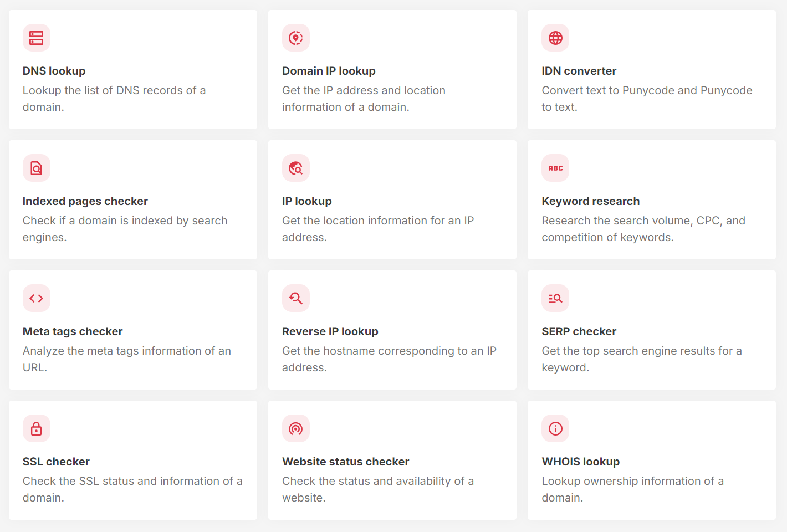Click the WHOIS lookup info icon
787x532 pixels.
click(x=555, y=428)
